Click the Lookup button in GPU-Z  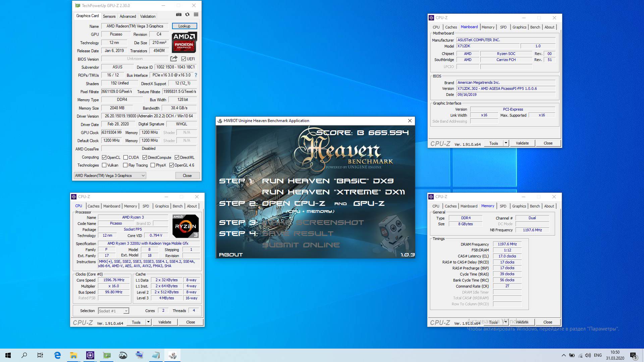pyautogui.click(x=184, y=26)
